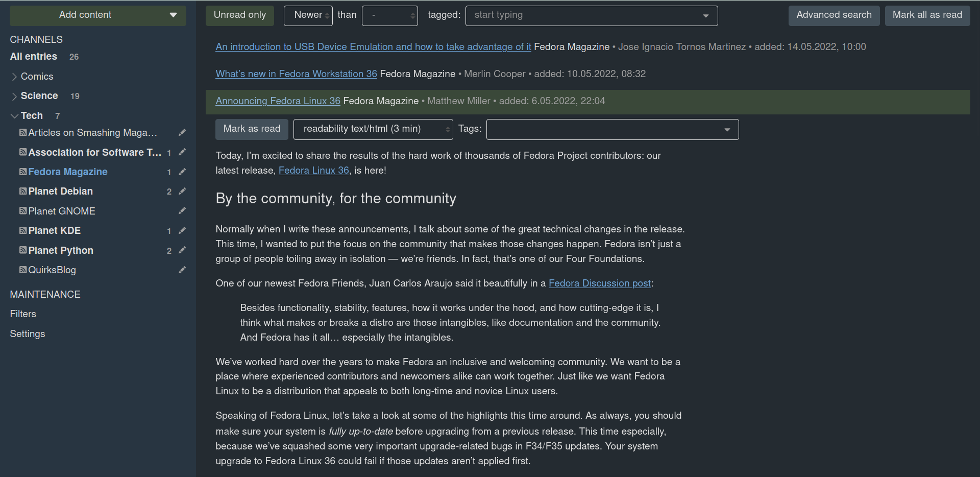The width and height of the screenshot is (980, 477).
Task: Click edit icon for Articles on Smashing Magazine
Action: (182, 133)
